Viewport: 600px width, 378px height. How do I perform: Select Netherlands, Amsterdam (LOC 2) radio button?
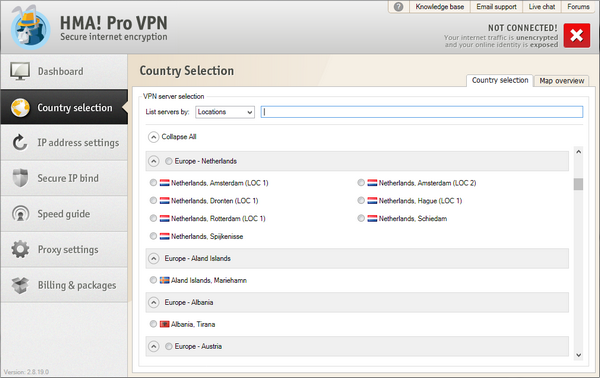point(361,182)
